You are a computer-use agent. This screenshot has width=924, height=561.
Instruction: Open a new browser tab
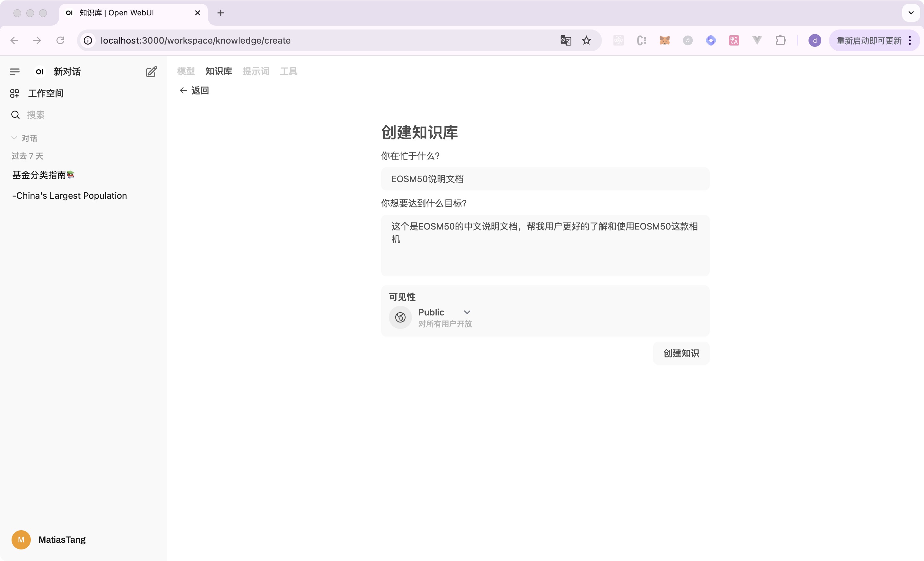pyautogui.click(x=220, y=13)
